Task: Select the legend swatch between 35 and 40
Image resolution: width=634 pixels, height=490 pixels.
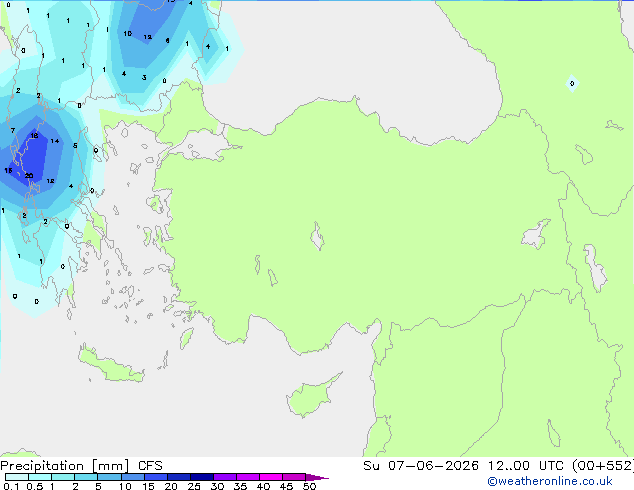Action: (248, 477)
